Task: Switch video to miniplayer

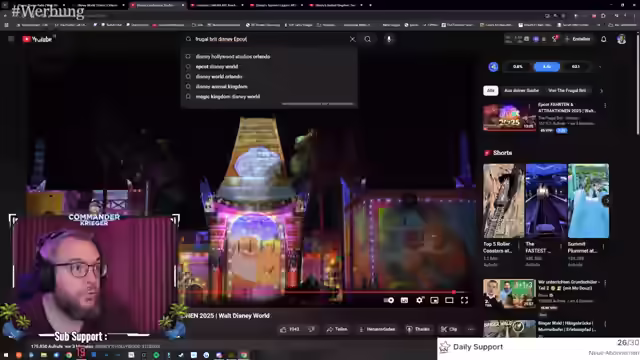Action: click(434, 300)
